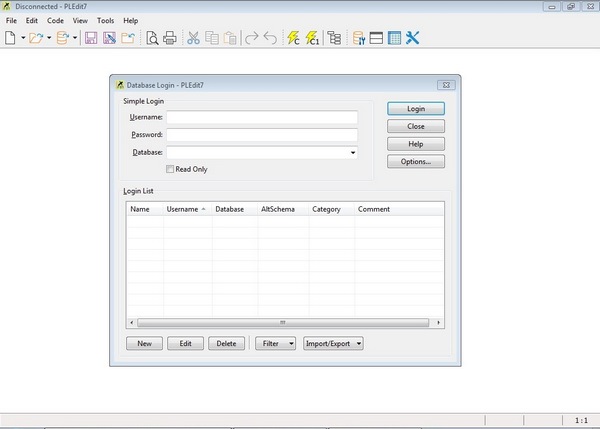Expand the database load dropdown arrow
600x429 pixels.
pos(75,38)
